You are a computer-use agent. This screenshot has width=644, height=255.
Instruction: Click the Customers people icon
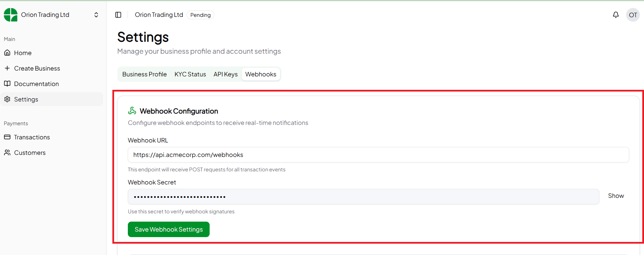pos(7,152)
